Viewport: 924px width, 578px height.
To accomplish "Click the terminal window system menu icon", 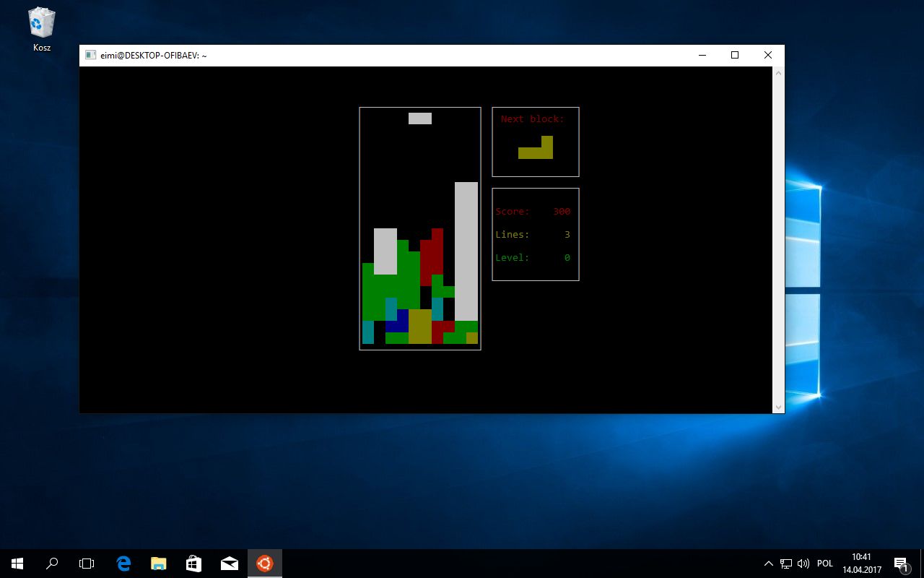I will pyautogui.click(x=90, y=55).
